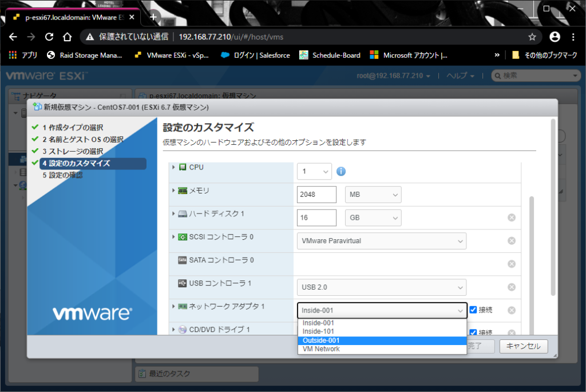Click the browser forward arrow
The height and width of the screenshot is (392, 586).
31,37
